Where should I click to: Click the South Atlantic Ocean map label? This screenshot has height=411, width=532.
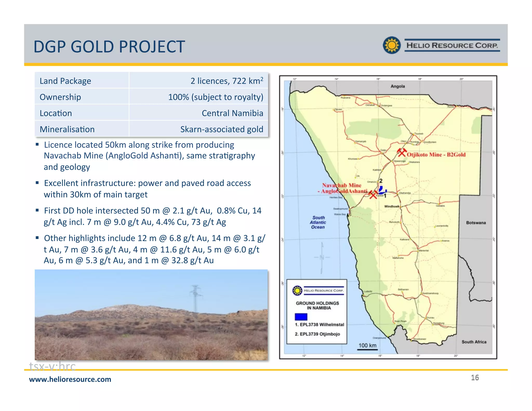tap(318, 222)
